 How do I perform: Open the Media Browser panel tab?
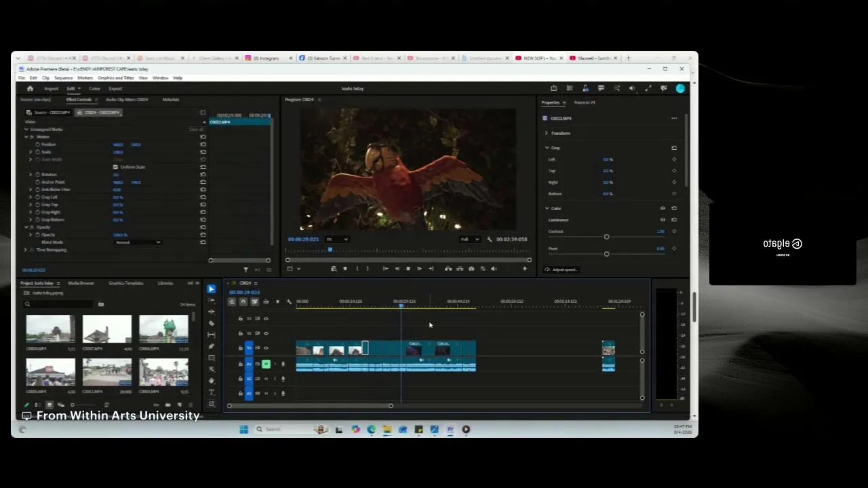(81, 283)
